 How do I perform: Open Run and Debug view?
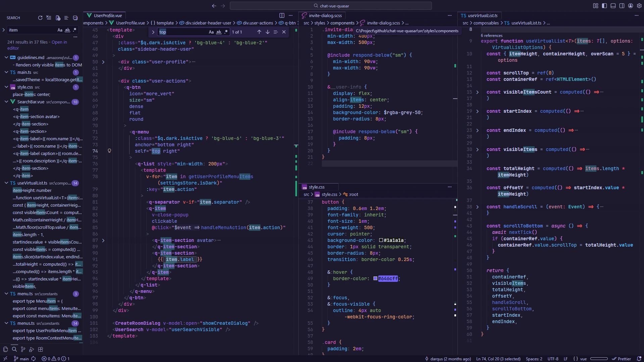(32, 349)
